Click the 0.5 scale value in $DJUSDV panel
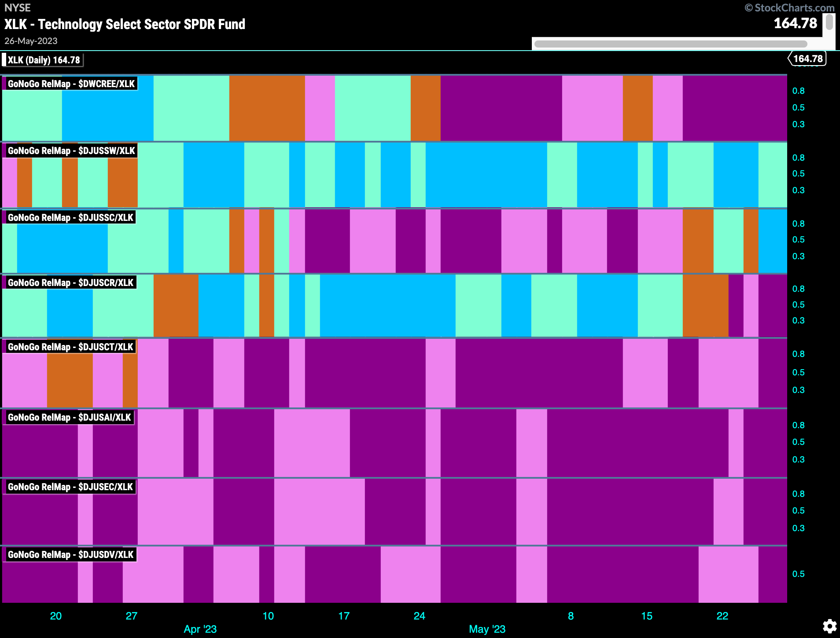The width and height of the screenshot is (840, 638). (798, 574)
